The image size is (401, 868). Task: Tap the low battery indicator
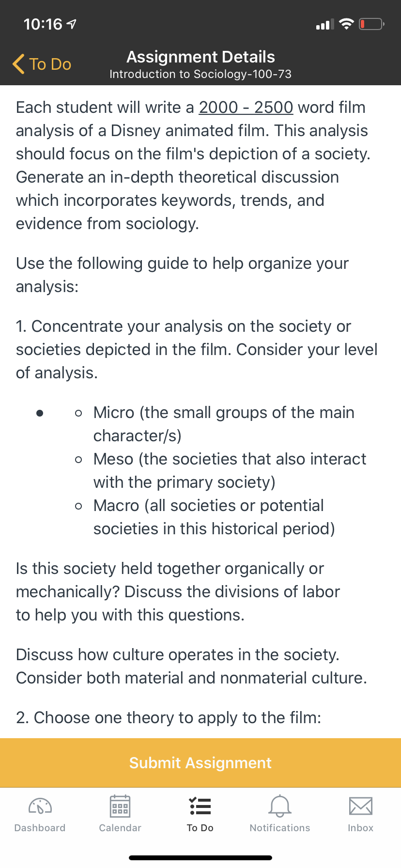[371, 24]
